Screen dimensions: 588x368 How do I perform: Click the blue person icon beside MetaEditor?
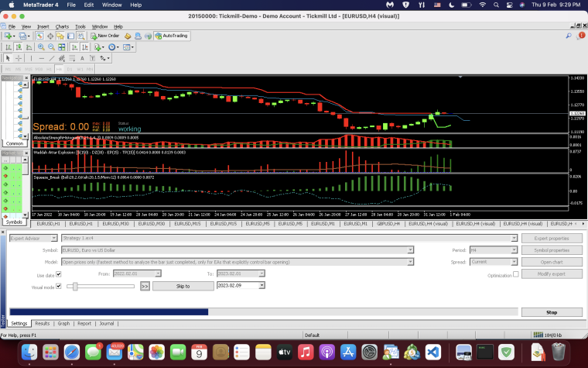[x=138, y=36]
